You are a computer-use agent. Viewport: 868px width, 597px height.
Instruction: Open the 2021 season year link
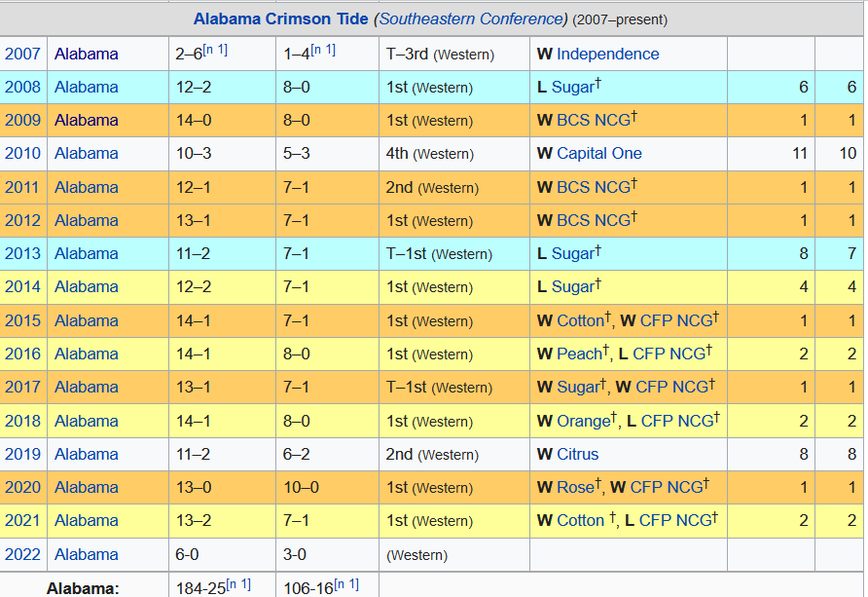click(x=22, y=521)
